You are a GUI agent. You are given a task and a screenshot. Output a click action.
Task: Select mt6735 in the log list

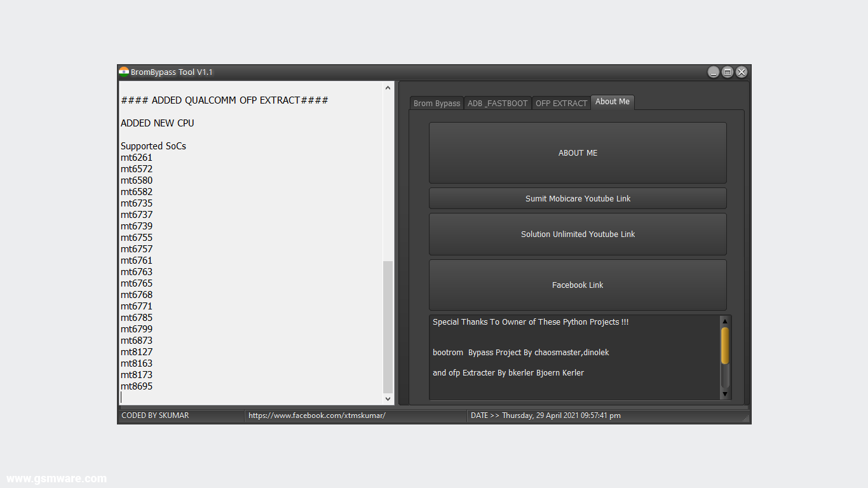[137, 203]
